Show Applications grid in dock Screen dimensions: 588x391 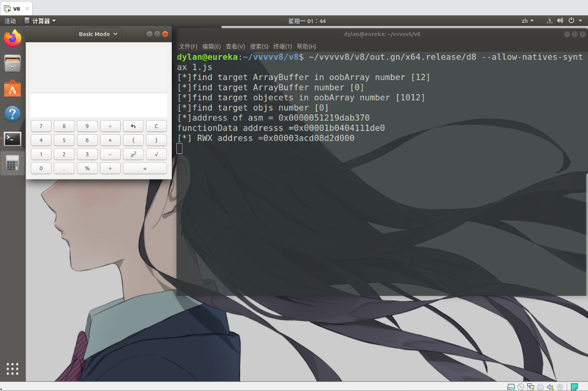[x=12, y=369]
